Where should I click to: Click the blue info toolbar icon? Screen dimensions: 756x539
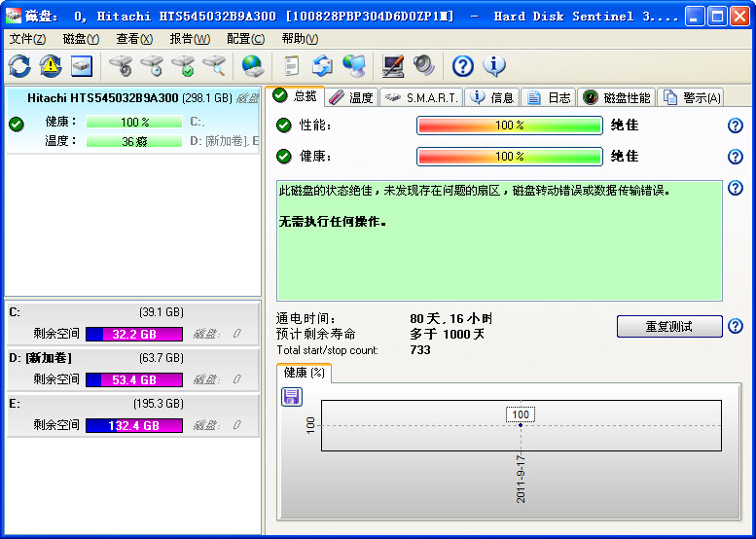(494, 66)
